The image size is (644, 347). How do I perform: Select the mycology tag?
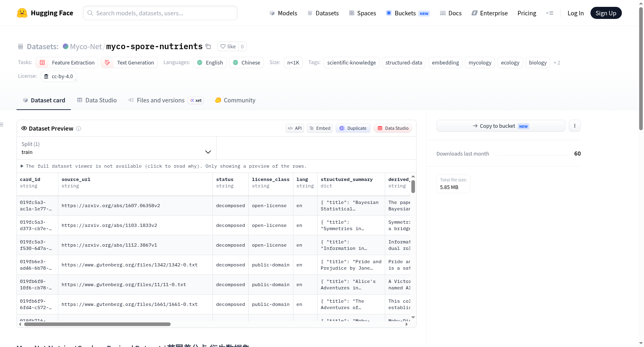480,62
